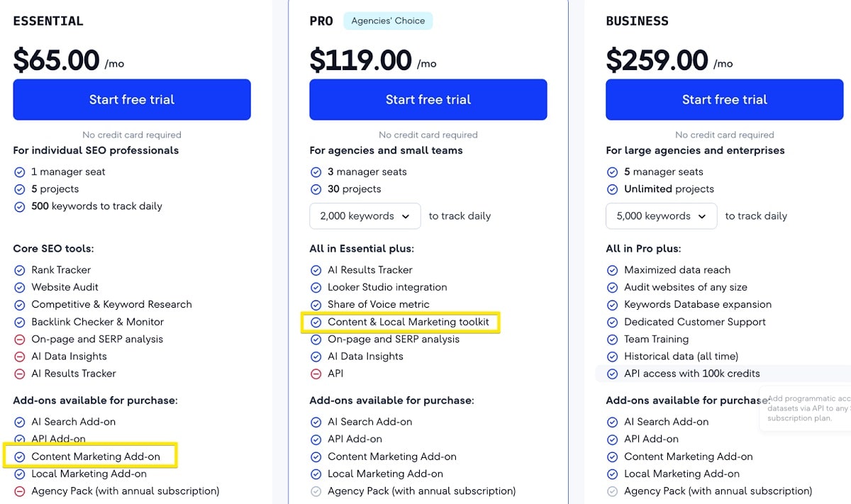
Task: Click the minus icon next to API in Pro plan
Action: [317, 374]
